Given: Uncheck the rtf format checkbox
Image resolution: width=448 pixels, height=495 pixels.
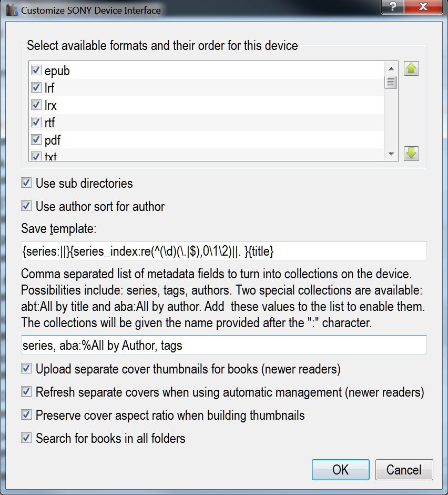Looking at the screenshot, I should (36, 123).
